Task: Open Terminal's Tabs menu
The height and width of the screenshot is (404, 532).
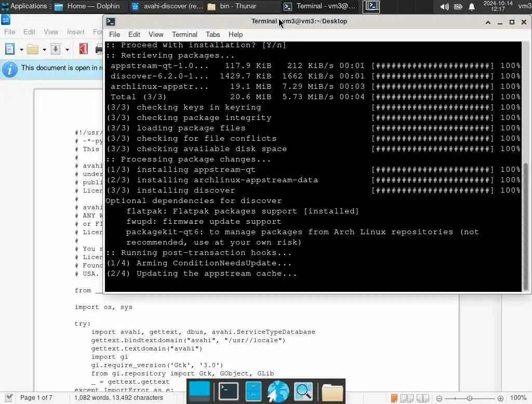Action: point(212,35)
